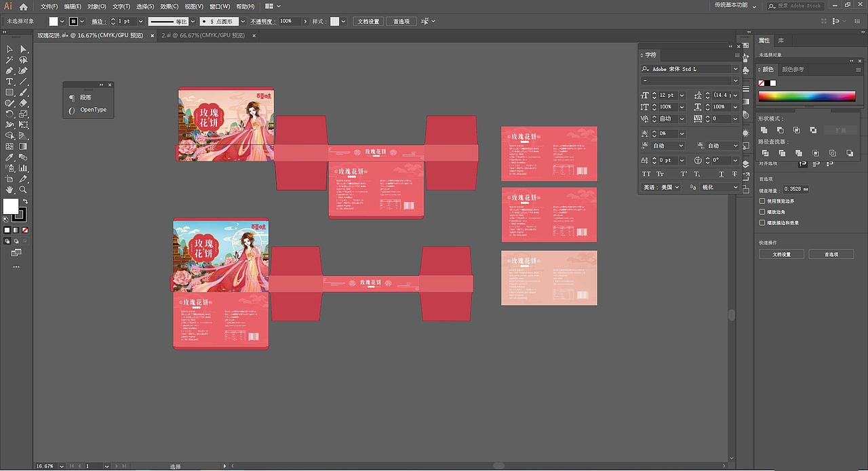Select the Hand tool
Screen dimensions: 868x471
pyautogui.click(x=9, y=190)
